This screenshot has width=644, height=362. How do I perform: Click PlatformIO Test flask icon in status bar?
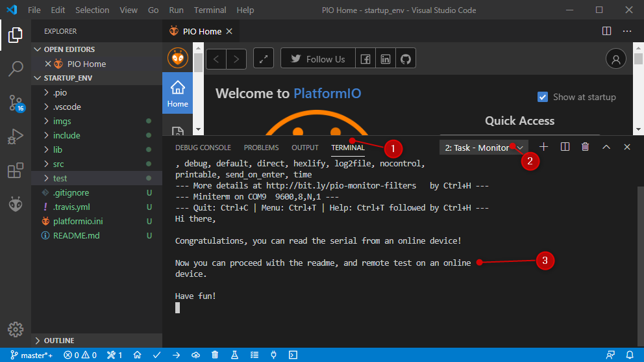[x=234, y=355]
